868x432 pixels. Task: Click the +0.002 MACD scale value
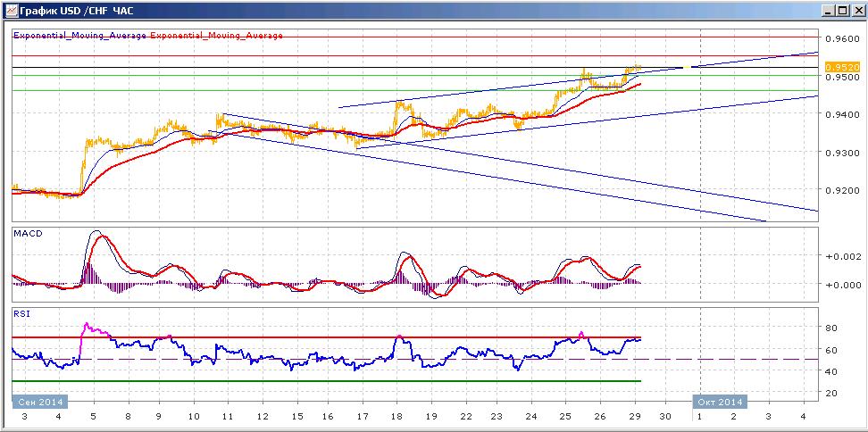[843, 256]
